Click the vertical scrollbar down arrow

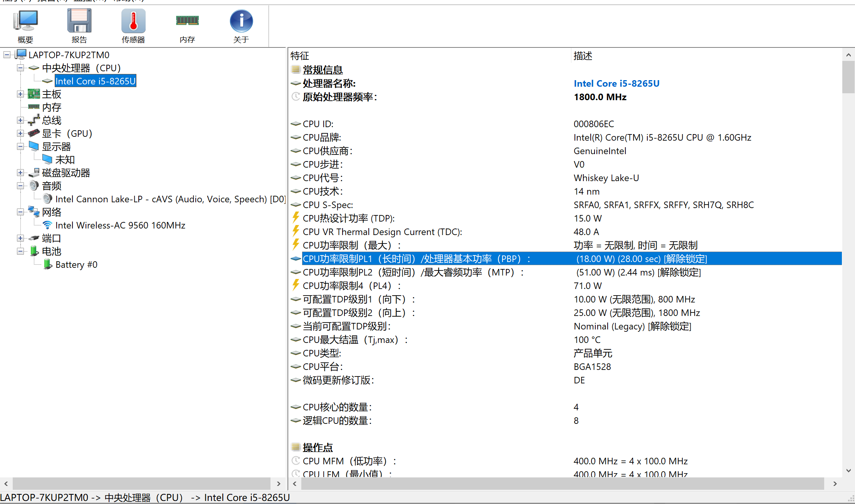(848, 470)
